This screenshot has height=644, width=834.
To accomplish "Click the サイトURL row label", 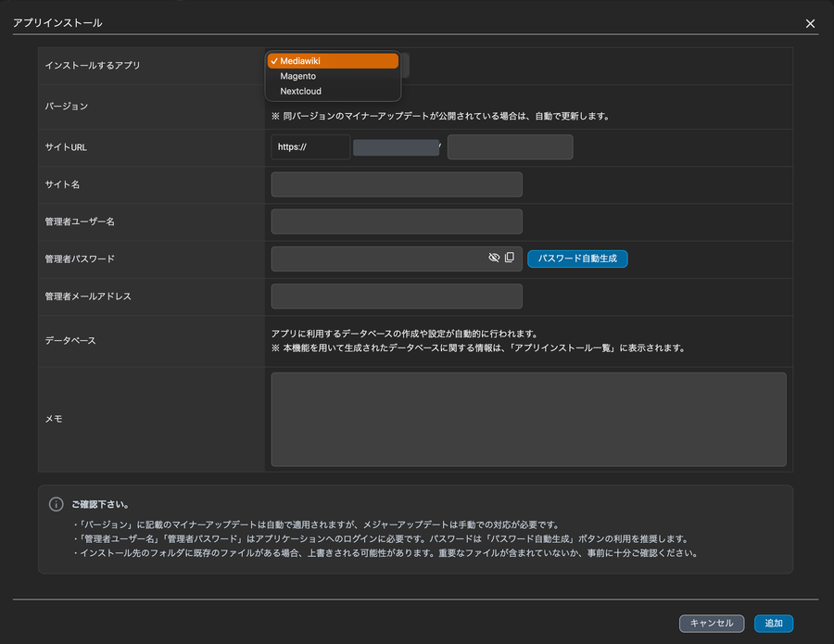I will point(66,147).
